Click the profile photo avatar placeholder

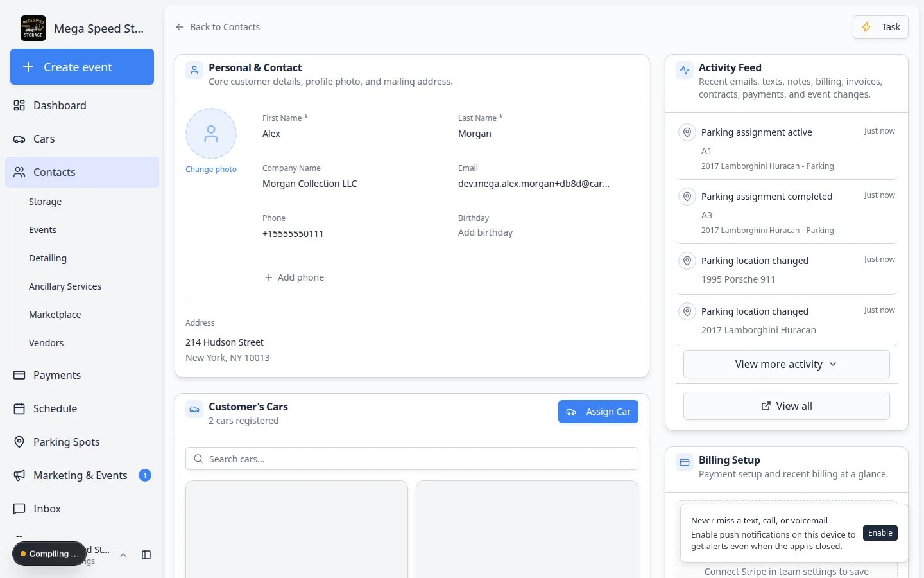pyautogui.click(x=211, y=134)
